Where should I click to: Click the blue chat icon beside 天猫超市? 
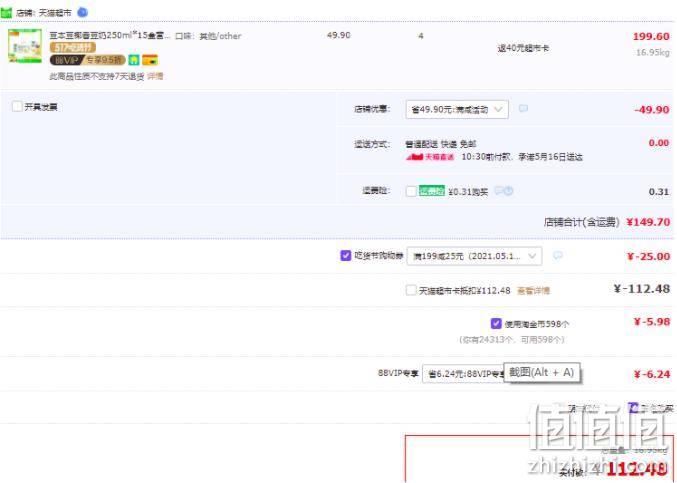click(82, 13)
